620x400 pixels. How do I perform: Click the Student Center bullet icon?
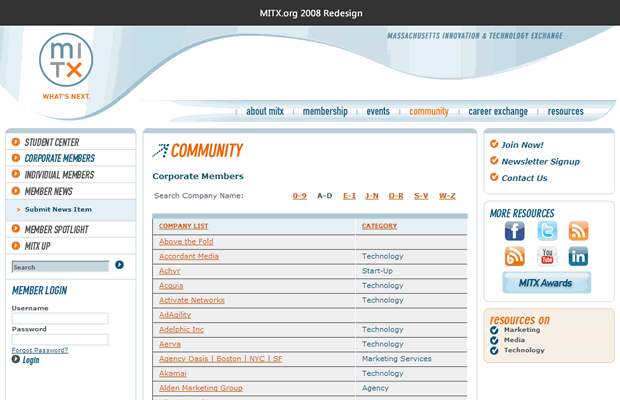pos(15,142)
